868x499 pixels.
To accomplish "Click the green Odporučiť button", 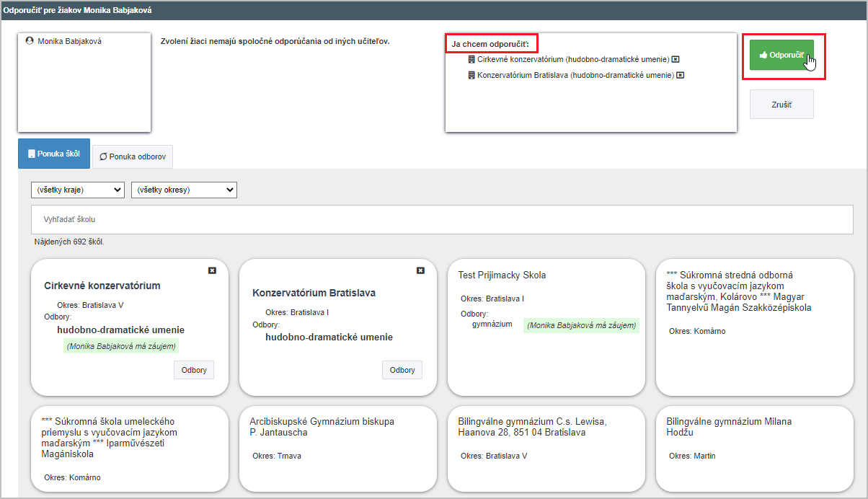I will (x=781, y=55).
